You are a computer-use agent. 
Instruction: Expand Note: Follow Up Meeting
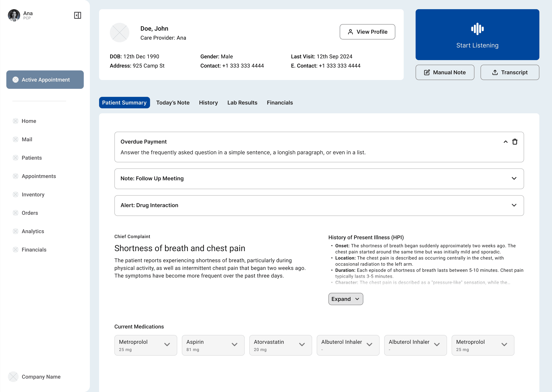coord(514,178)
